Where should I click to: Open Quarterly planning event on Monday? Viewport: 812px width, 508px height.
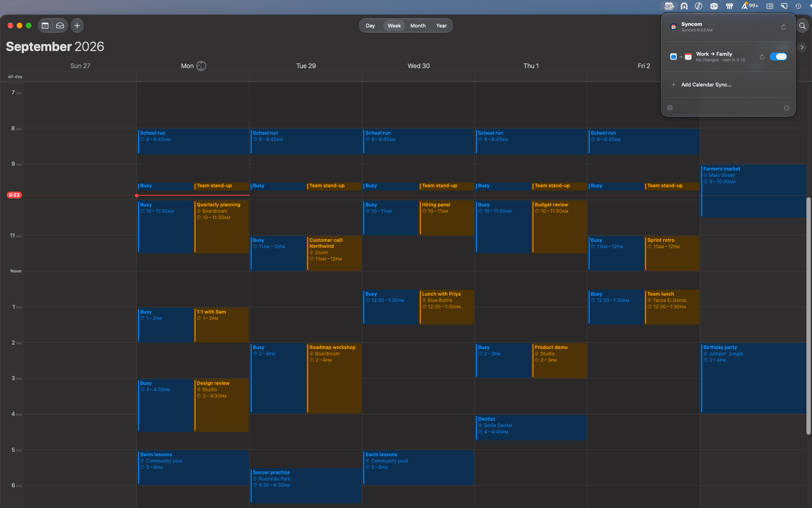(222, 226)
